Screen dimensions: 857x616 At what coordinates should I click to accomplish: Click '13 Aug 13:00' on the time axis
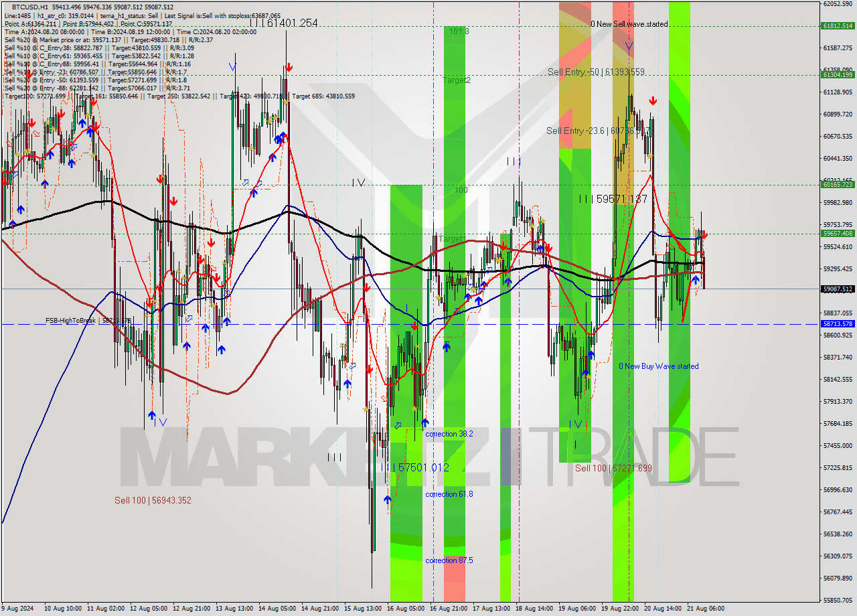234,609
